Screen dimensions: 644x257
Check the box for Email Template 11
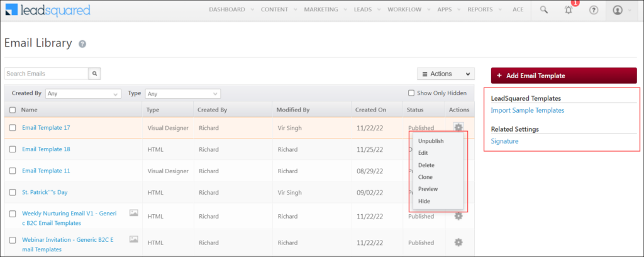(x=13, y=171)
